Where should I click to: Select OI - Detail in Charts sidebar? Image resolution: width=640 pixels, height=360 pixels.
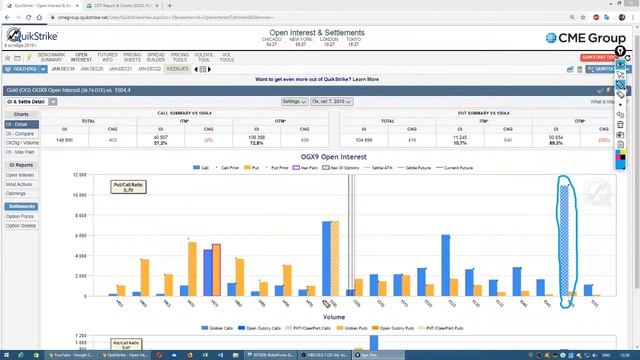22,124
